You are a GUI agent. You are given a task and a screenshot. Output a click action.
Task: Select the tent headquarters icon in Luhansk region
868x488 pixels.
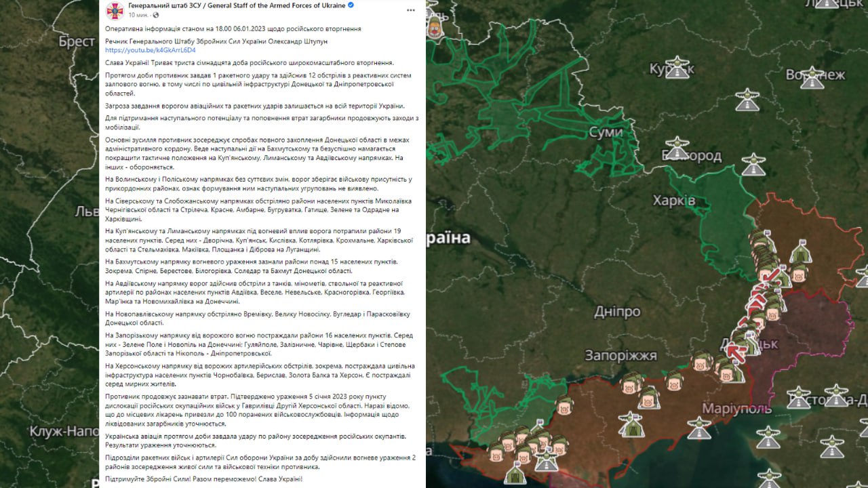point(801,252)
